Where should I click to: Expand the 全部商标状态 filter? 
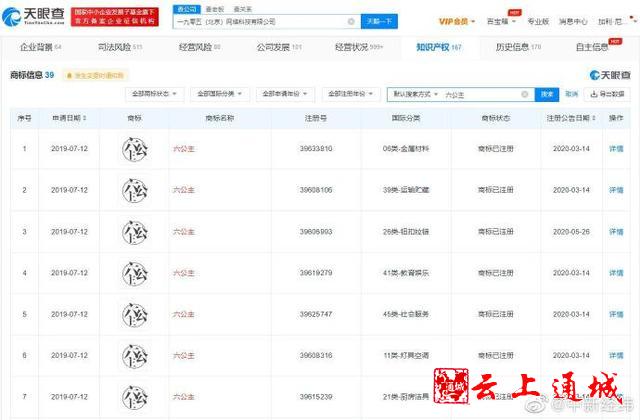click(155, 94)
